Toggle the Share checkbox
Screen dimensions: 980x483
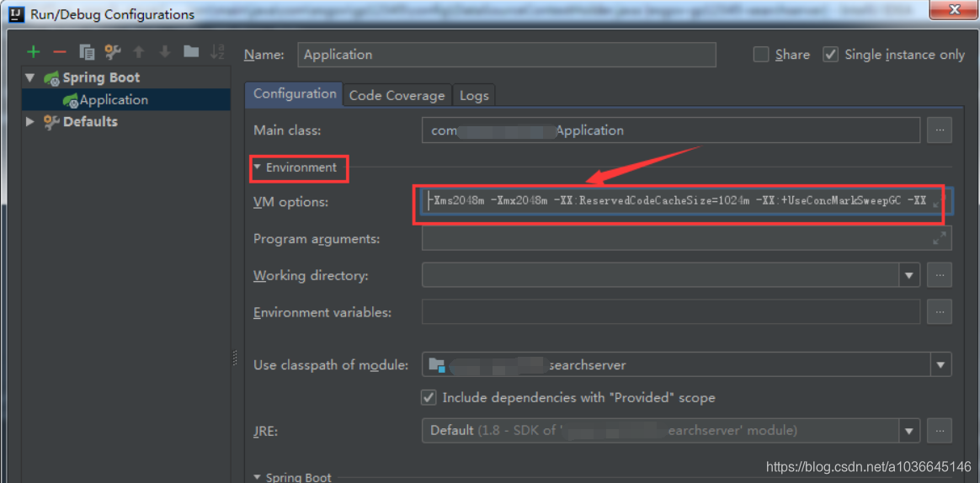click(760, 55)
